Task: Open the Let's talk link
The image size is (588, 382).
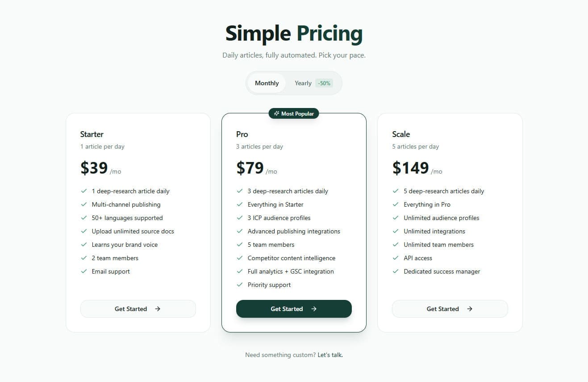Action: (x=330, y=355)
